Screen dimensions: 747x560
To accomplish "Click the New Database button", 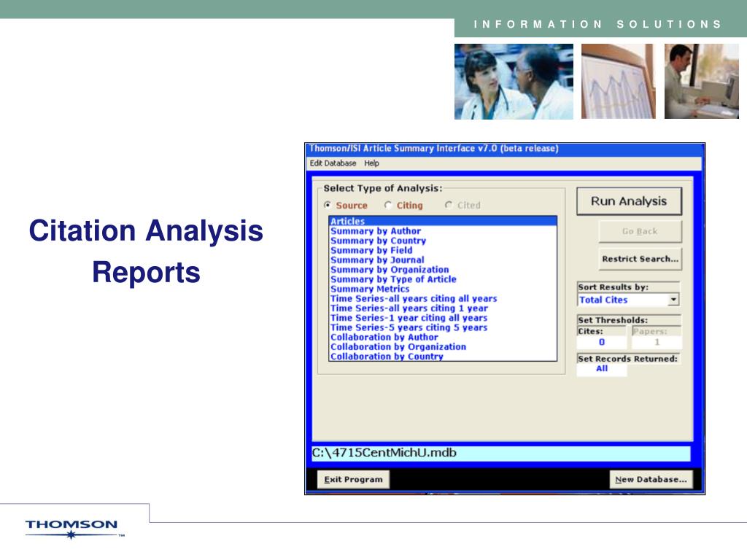I will tap(651, 480).
